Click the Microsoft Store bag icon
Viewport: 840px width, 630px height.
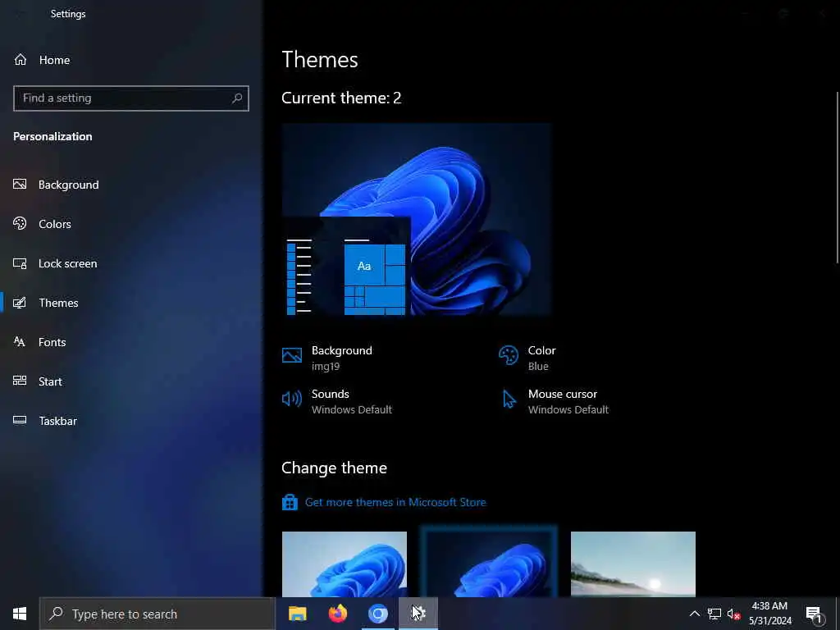pos(290,503)
